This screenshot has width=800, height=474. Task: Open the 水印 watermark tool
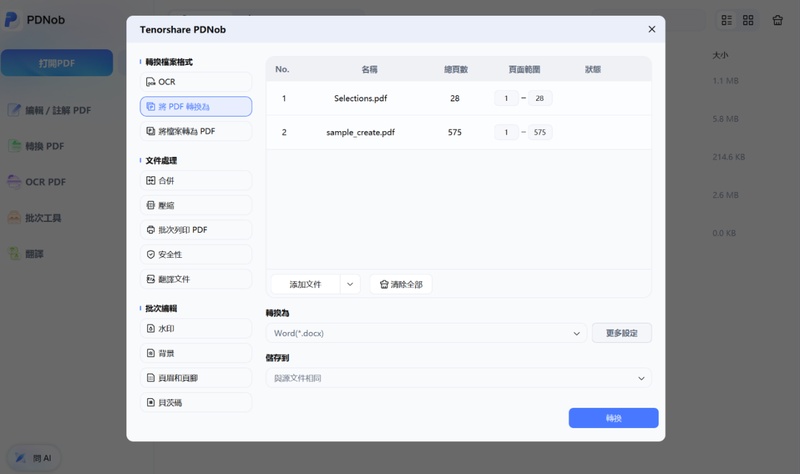click(x=196, y=329)
